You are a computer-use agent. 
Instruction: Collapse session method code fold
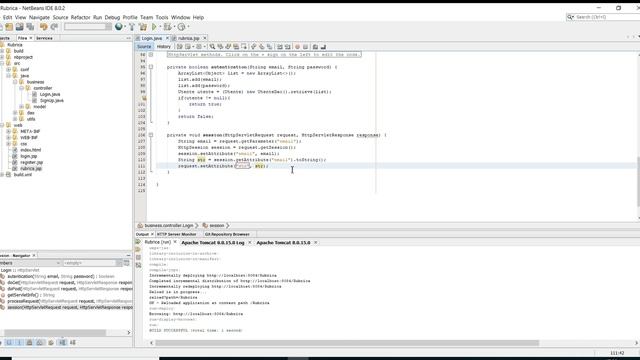[x=151, y=135]
